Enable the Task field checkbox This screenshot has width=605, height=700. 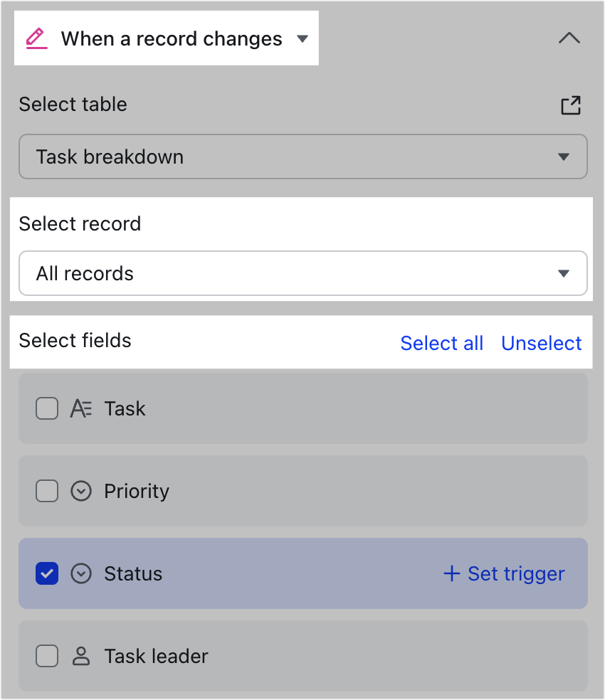pos(47,408)
